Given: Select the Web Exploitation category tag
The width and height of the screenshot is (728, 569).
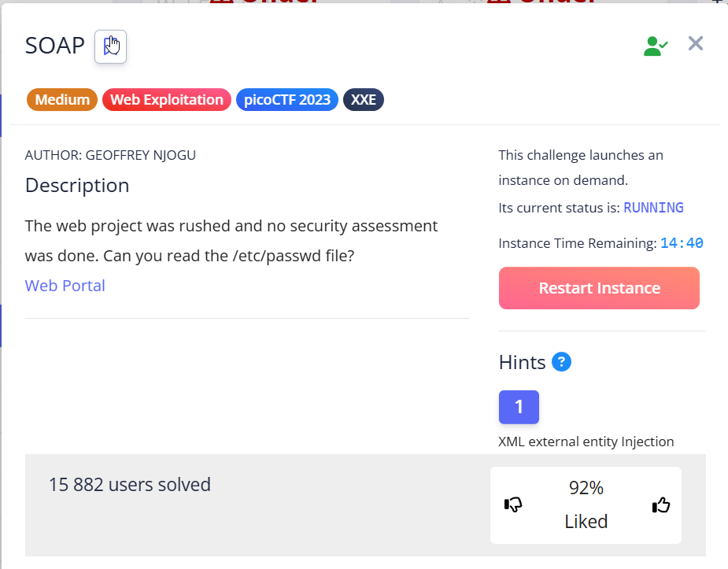Looking at the screenshot, I should pyautogui.click(x=167, y=100).
